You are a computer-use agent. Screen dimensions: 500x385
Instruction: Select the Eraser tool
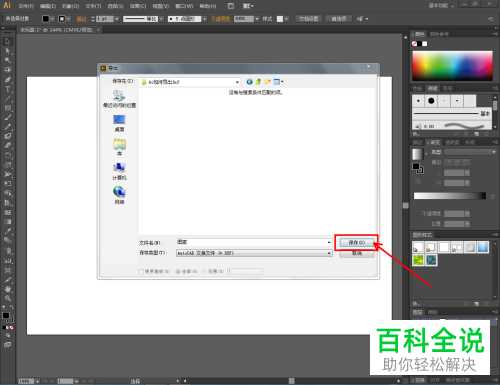pyautogui.click(x=7, y=145)
